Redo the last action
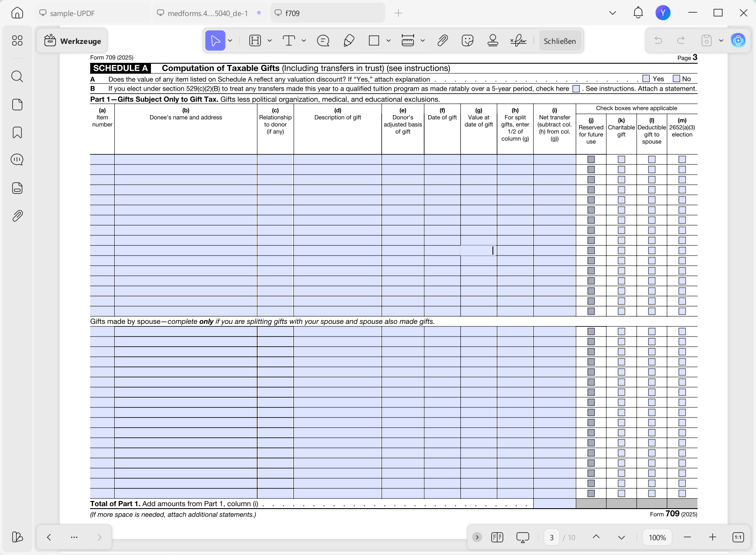 (681, 40)
